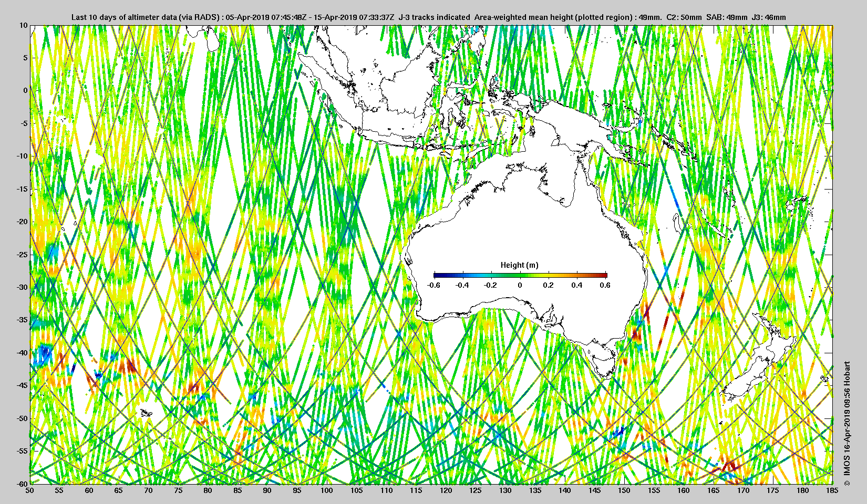This screenshot has width=867, height=504.
Task: Click longitude axis label 90
Action: point(267,490)
